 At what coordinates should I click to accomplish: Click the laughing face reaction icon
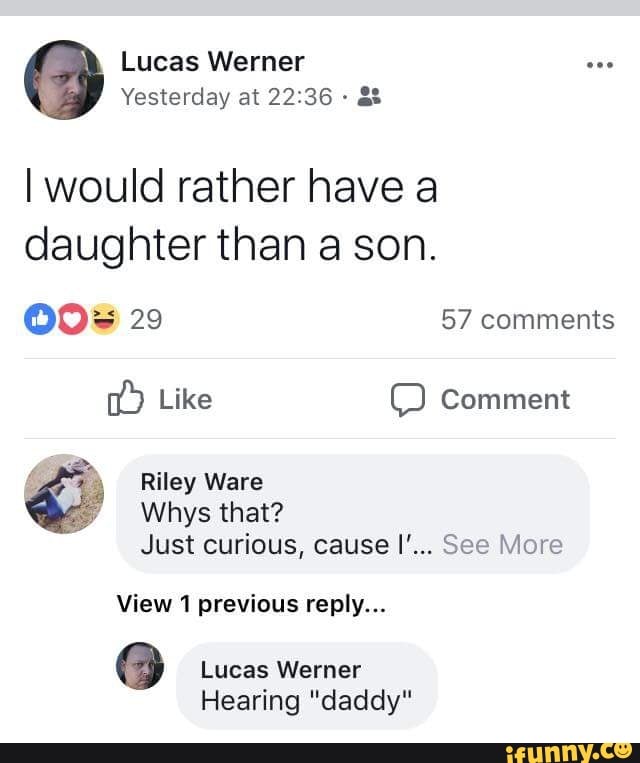point(101,319)
